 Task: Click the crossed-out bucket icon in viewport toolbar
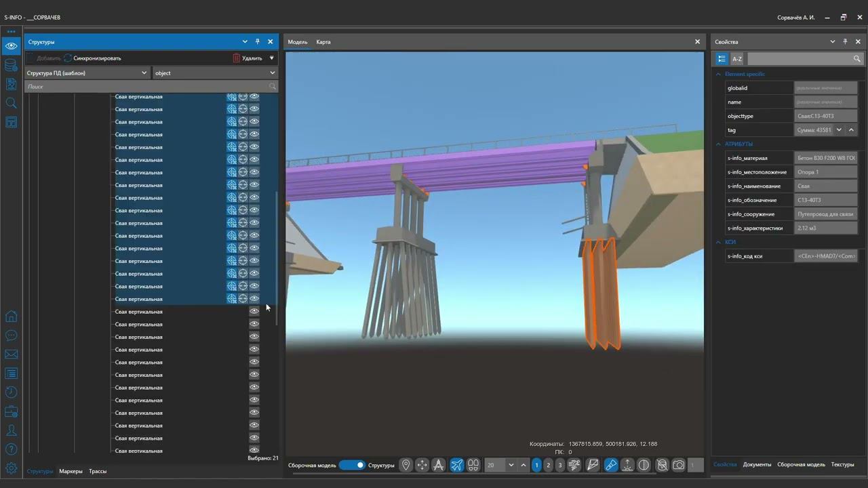[x=662, y=465]
